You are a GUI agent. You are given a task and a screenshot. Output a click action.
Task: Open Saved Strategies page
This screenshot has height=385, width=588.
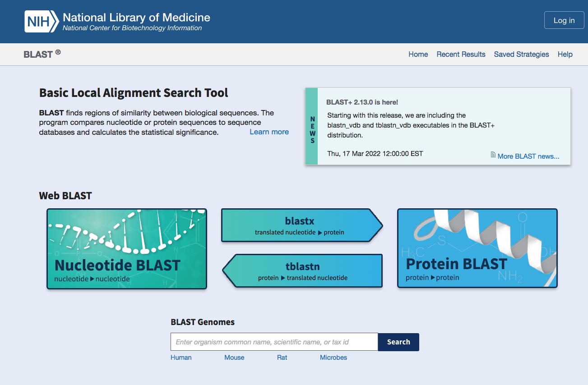coord(521,54)
